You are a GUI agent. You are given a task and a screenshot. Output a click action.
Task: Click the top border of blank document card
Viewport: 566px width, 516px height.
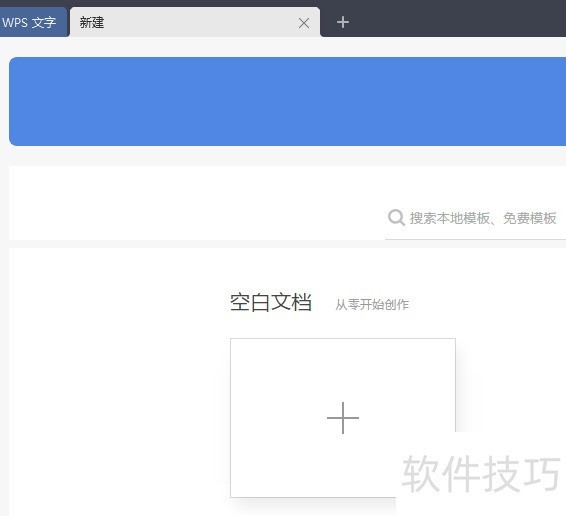343,339
